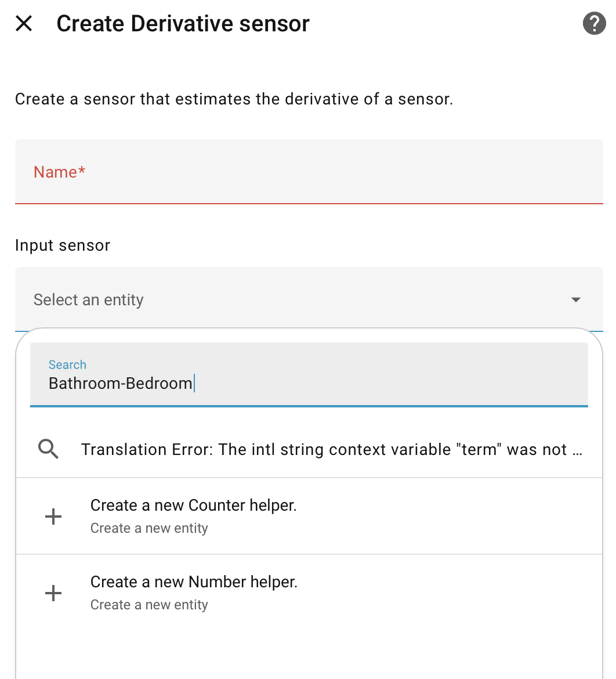Click the Input sensor label
Image resolution: width=616 pixels, height=679 pixels.
click(x=63, y=245)
